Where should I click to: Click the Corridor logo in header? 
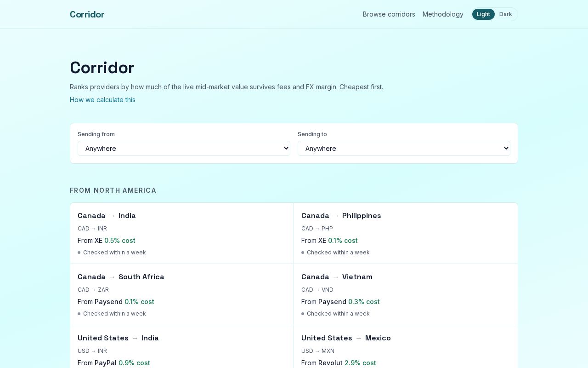[87, 14]
